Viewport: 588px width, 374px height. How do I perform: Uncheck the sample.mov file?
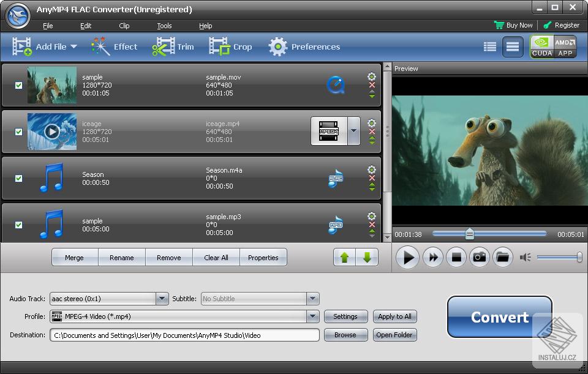coord(18,86)
